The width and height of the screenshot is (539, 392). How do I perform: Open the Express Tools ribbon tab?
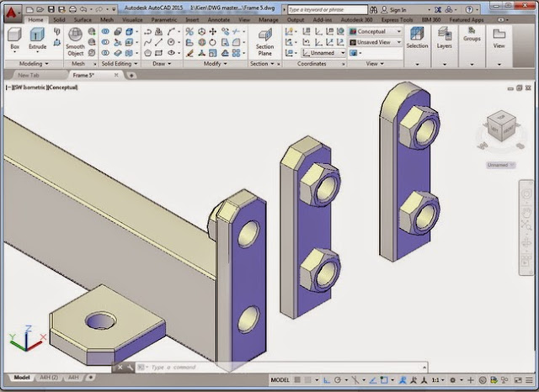(397, 20)
